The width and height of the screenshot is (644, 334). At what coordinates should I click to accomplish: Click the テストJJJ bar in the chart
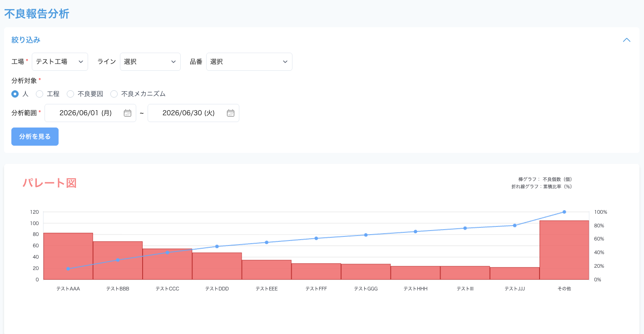coord(515,274)
